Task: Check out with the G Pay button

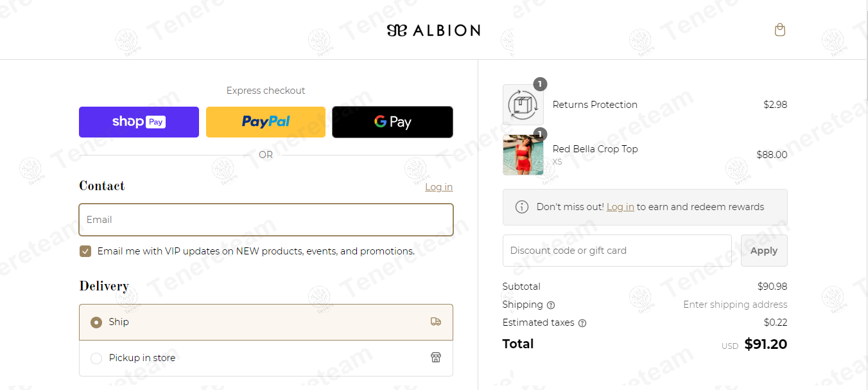Action: [x=392, y=122]
